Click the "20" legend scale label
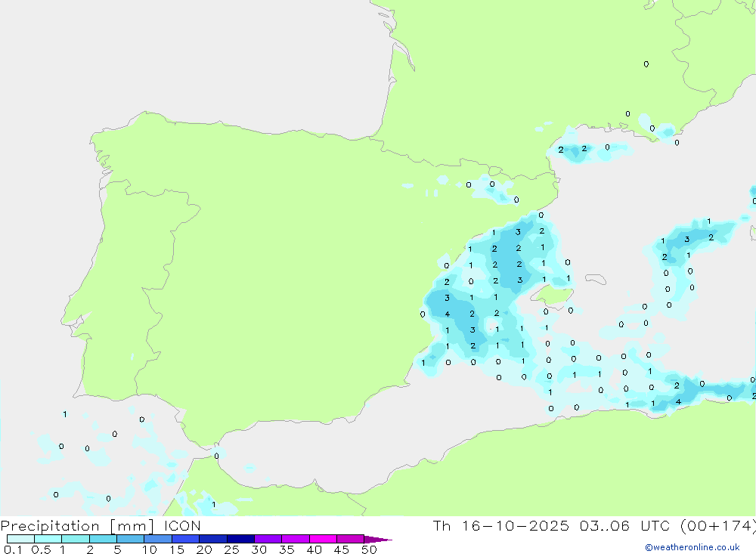The height and width of the screenshot is (554, 756). (204, 549)
